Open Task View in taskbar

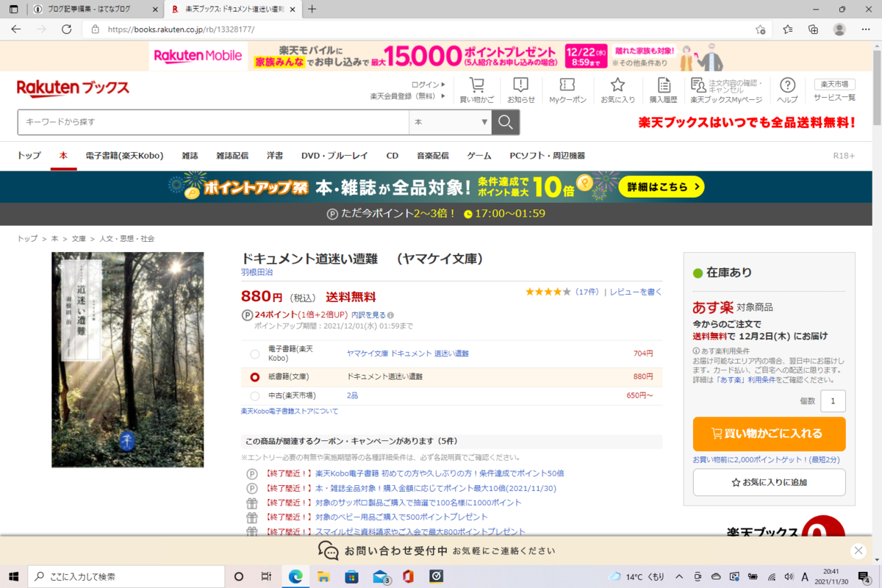267,576
